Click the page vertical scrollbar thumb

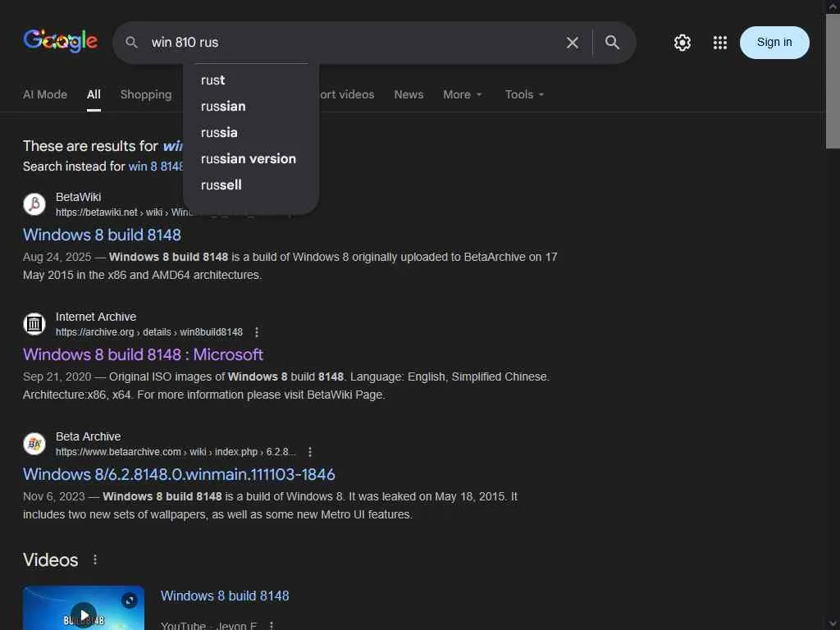[833, 81]
